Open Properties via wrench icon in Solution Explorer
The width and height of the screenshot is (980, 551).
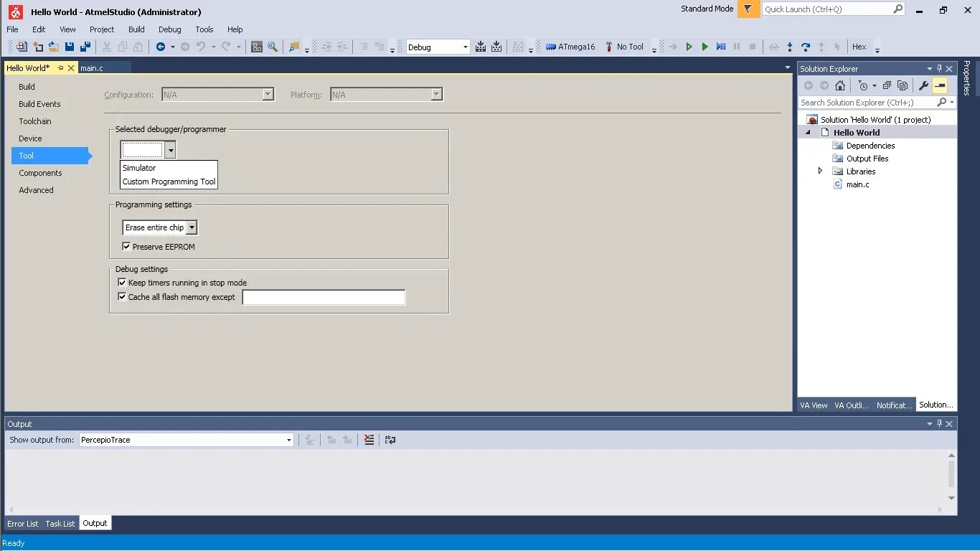point(923,85)
